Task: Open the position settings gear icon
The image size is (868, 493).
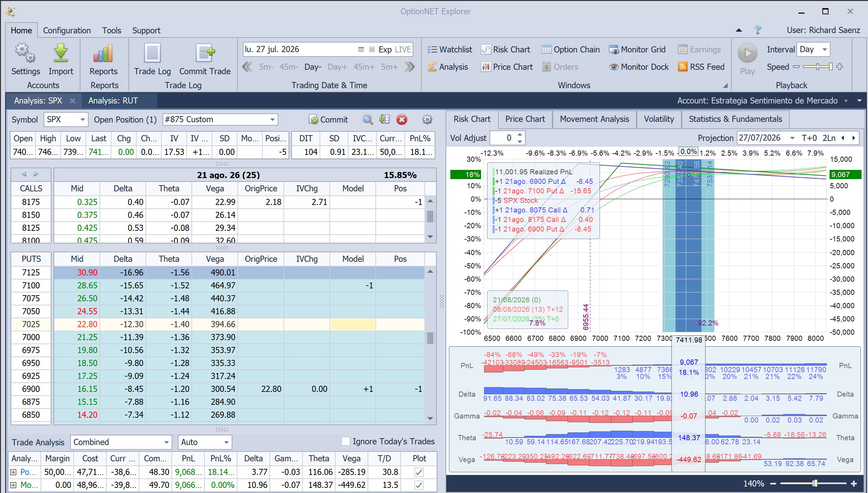Action: coord(427,120)
